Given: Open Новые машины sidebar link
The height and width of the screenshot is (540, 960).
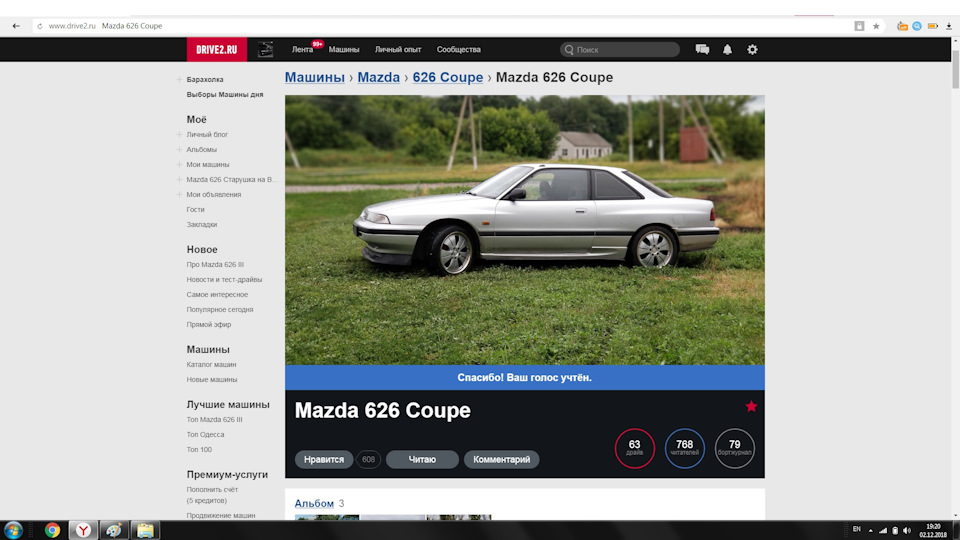Looking at the screenshot, I should click(212, 380).
